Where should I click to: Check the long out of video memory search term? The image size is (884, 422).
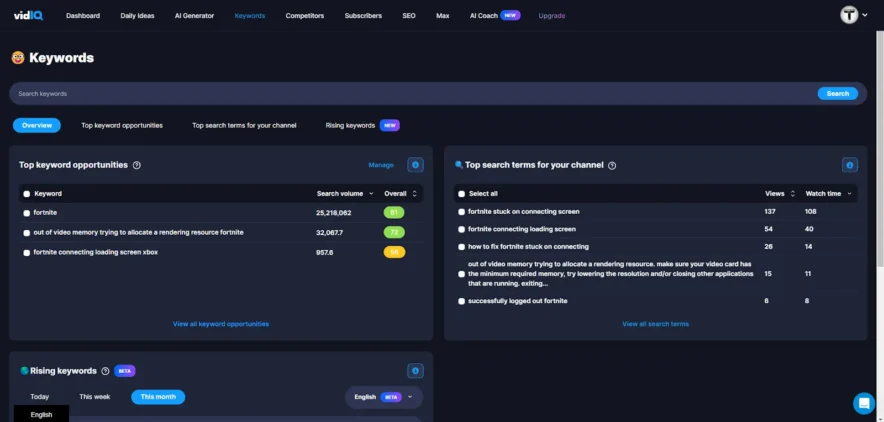[461, 274]
